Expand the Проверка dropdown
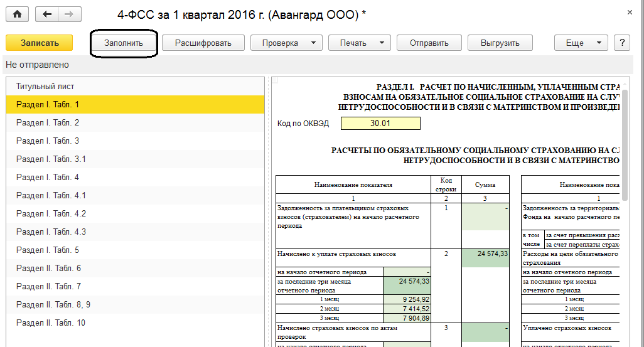 pyautogui.click(x=286, y=43)
